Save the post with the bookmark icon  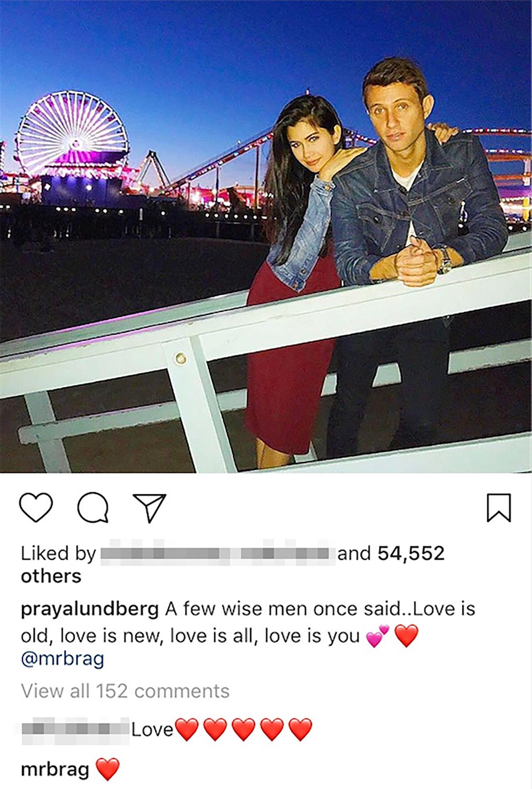(499, 508)
